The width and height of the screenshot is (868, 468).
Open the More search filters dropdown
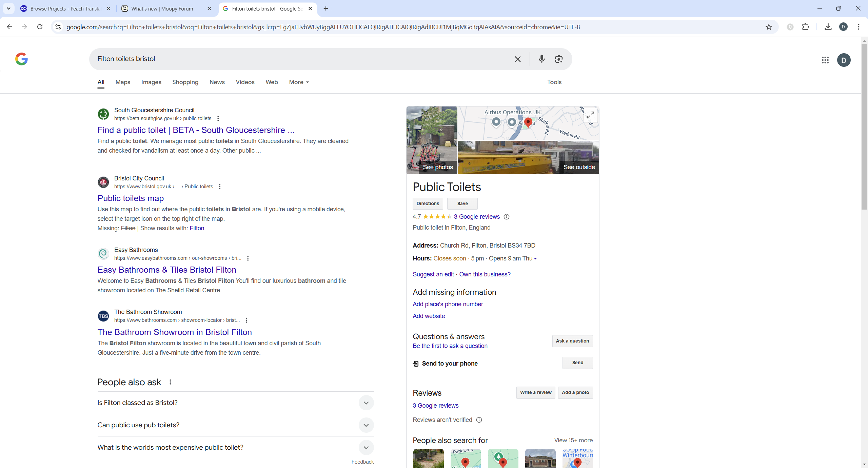point(299,82)
